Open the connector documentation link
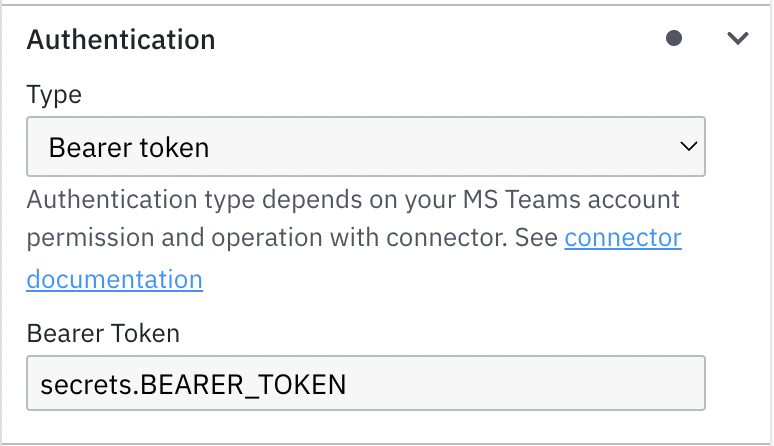The height and width of the screenshot is (446, 774). 622,239
